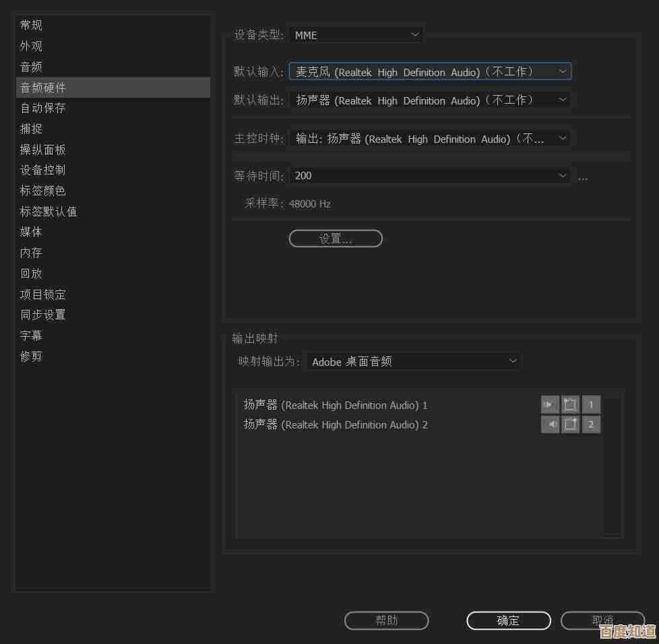
Task: Open the 主控时钟 dropdown
Action: point(430,139)
